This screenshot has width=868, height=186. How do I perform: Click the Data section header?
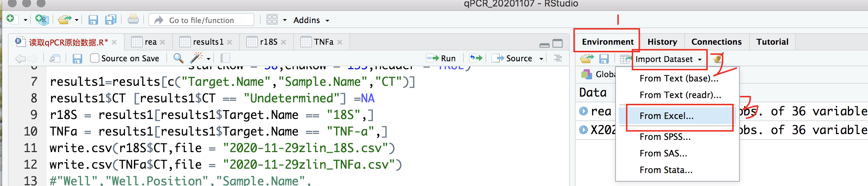pyautogui.click(x=593, y=93)
